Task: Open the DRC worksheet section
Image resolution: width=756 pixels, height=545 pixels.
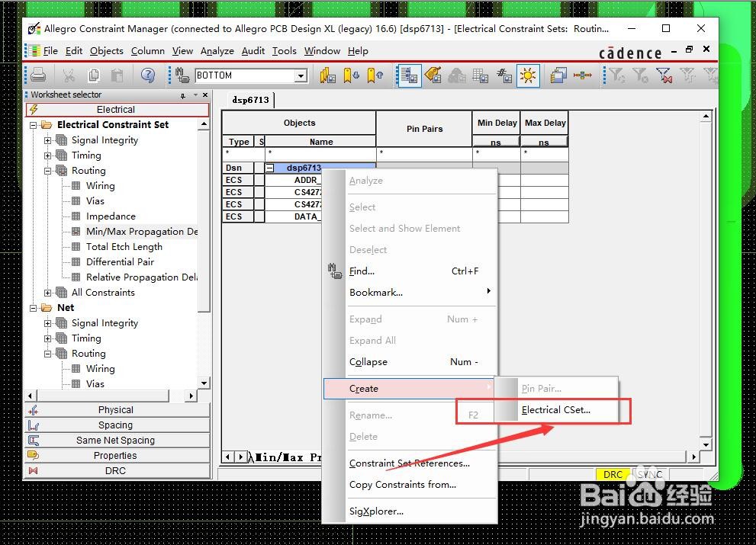Action: tap(117, 471)
